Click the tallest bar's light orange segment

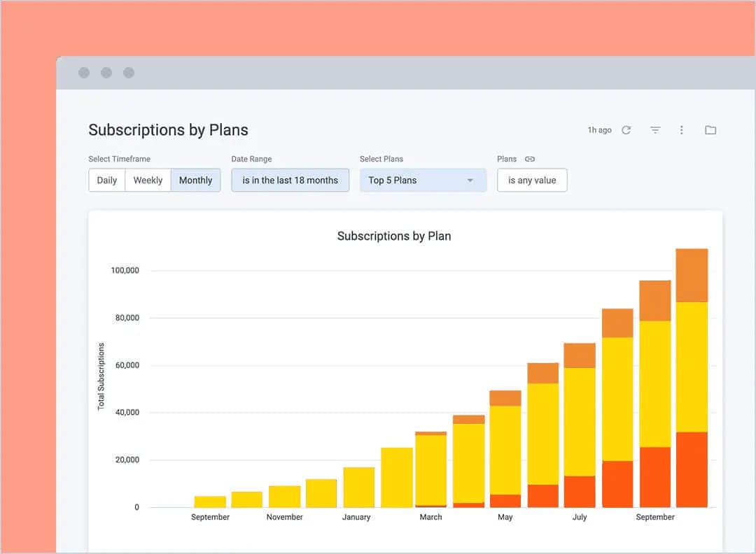coord(692,275)
